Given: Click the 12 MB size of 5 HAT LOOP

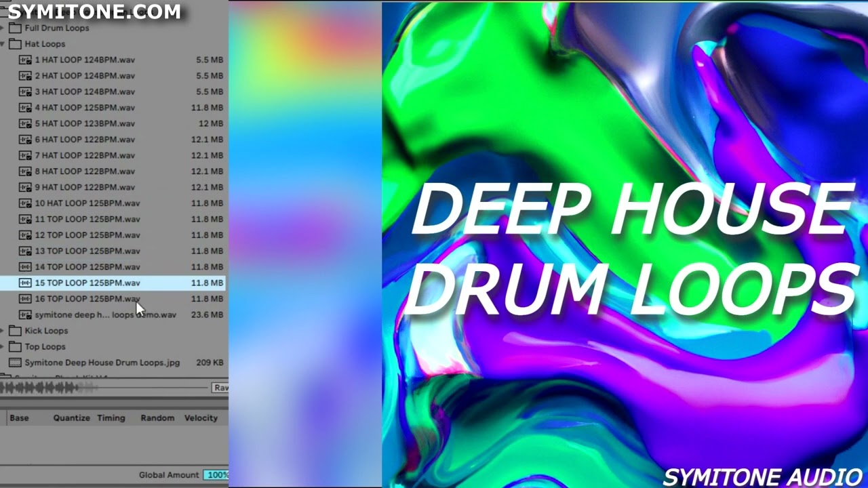Looking at the screenshot, I should pyautogui.click(x=211, y=123).
